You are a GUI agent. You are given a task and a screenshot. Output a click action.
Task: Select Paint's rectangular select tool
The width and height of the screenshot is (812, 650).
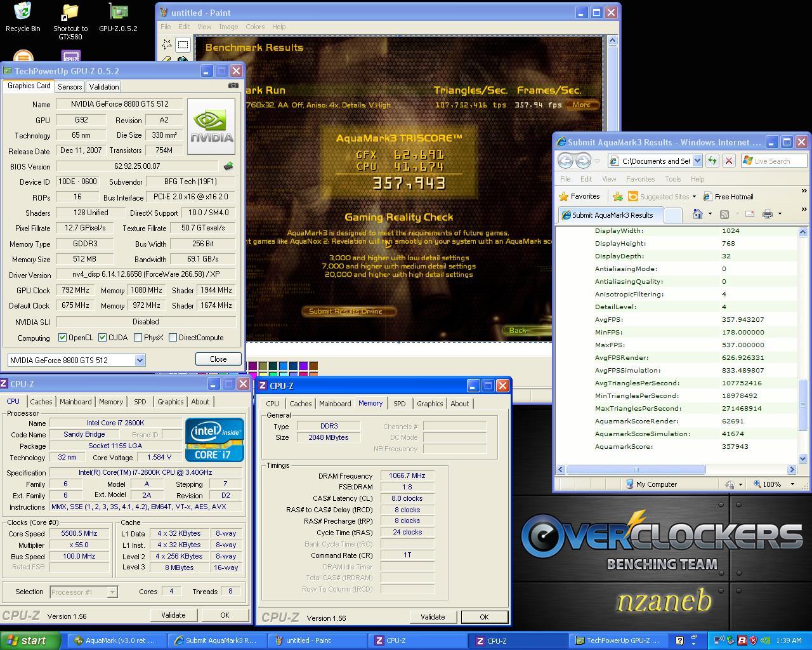tap(183, 44)
